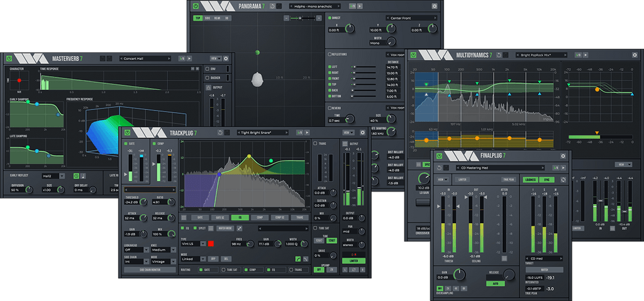The width and height of the screenshot is (644, 301).
Task: Toggle the SPECT checkbox in TrackPlug EQ
Action: pos(196,228)
